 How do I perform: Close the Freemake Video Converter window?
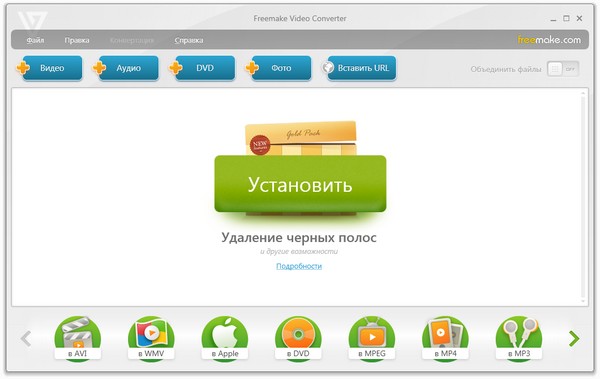click(x=579, y=18)
